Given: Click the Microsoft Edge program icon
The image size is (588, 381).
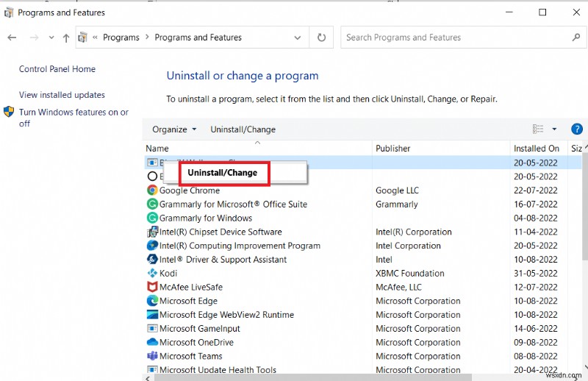Looking at the screenshot, I should pos(152,301).
